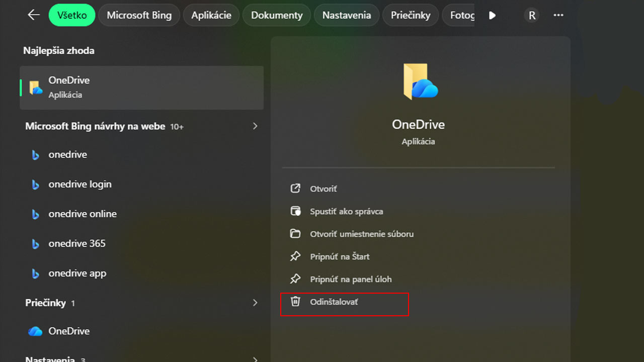Open the Aplikácie filter tab
The image size is (644, 362).
[x=211, y=15]
